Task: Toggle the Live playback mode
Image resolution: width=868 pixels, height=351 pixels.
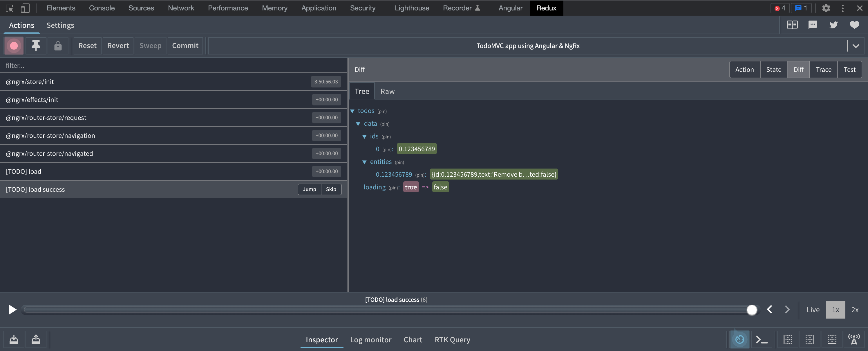Action: (x=813, y=310)
